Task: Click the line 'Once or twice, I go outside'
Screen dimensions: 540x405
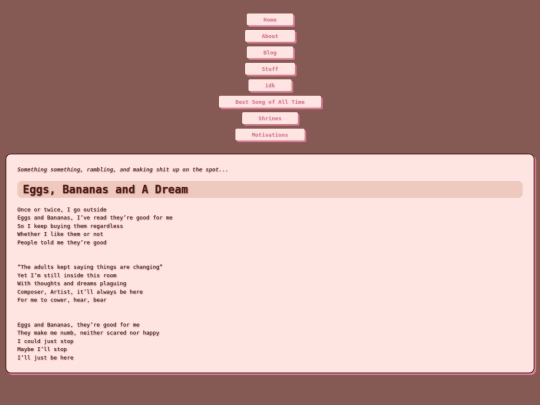Action: [x=62, y=209]
